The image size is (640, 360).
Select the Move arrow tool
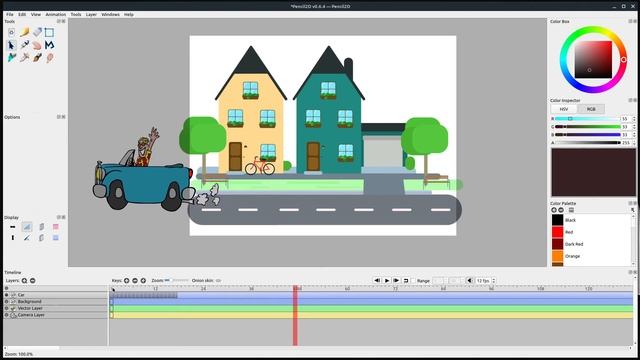[11, 44]
